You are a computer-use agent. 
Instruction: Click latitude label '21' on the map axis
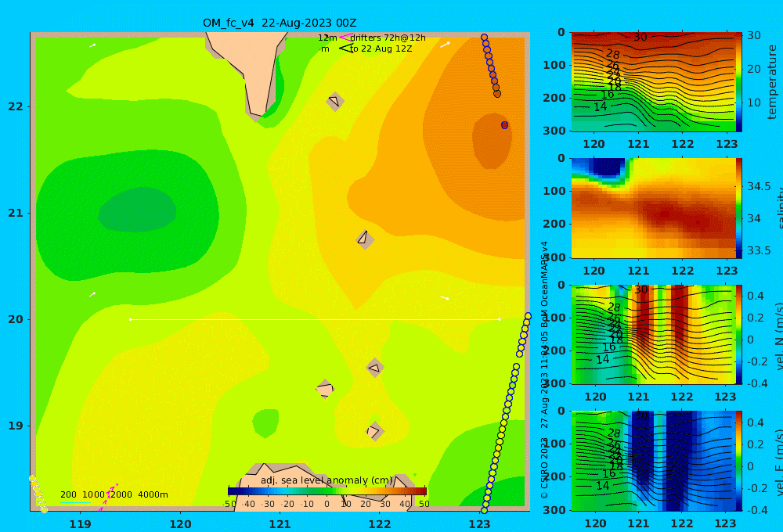point(16,213)
